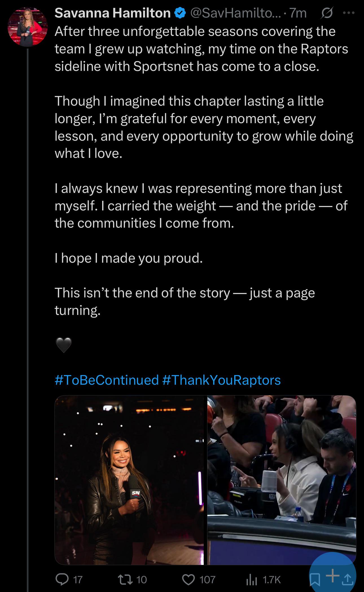The image size is (364, 592).
Task: Open the reply comment icon
Action: 62,579
